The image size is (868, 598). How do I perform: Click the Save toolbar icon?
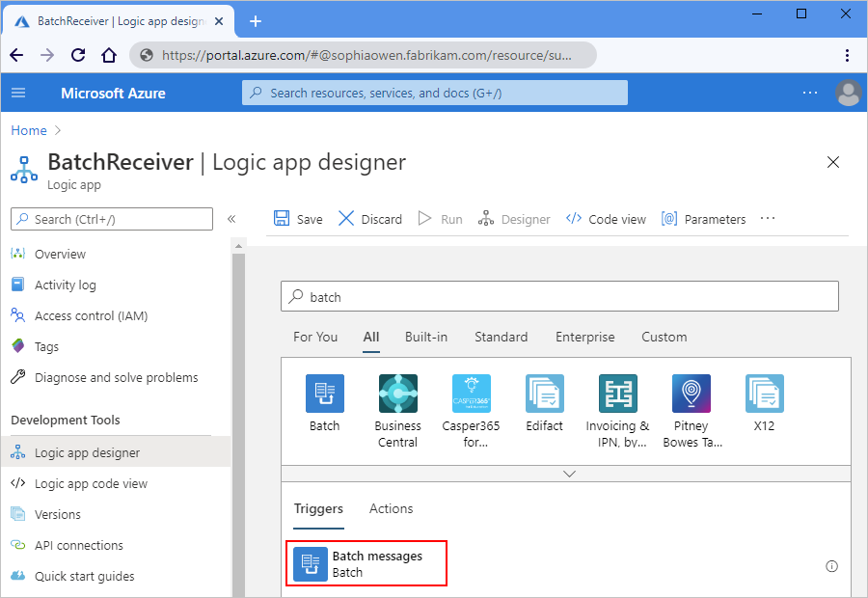(282, 219)
